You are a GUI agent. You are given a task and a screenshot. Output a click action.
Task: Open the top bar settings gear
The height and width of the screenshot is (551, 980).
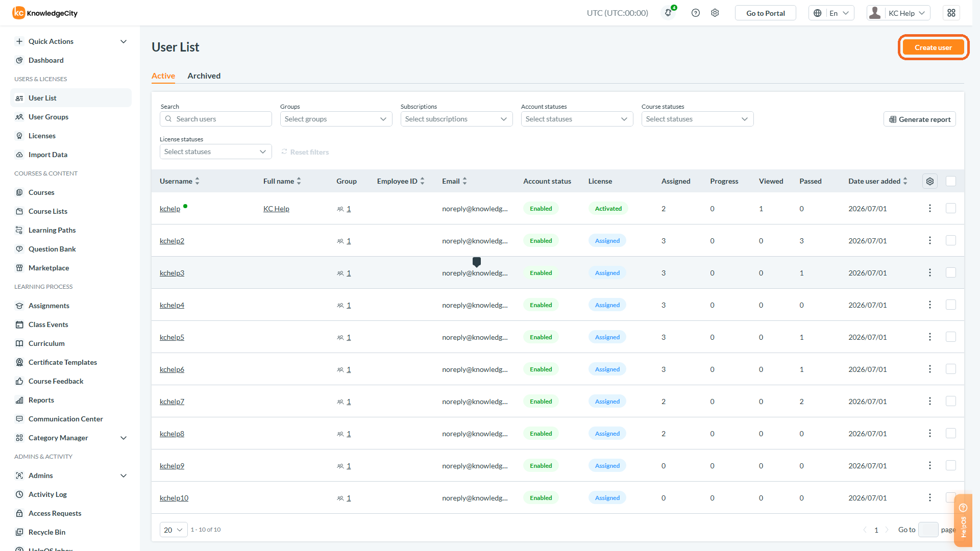(715, 13)
